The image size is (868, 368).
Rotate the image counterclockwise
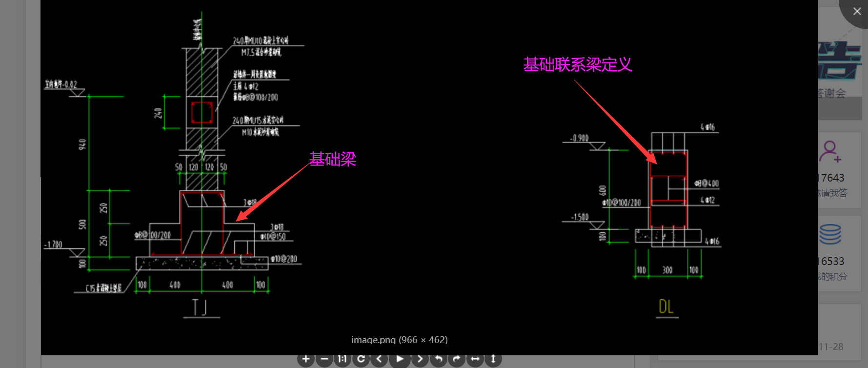[x=438, y=359]
